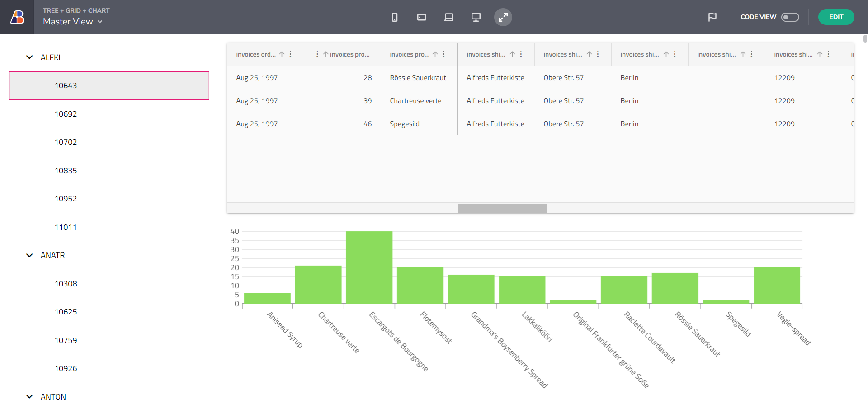The width and height of the screenshot is (868, 400).
Task: Toggle the Code View switch
Action: click(x=790, y=17)
